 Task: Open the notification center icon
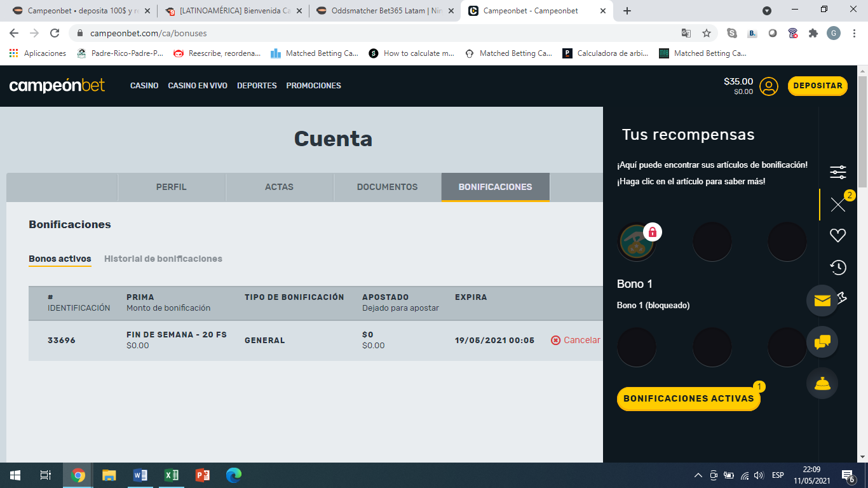848,475
